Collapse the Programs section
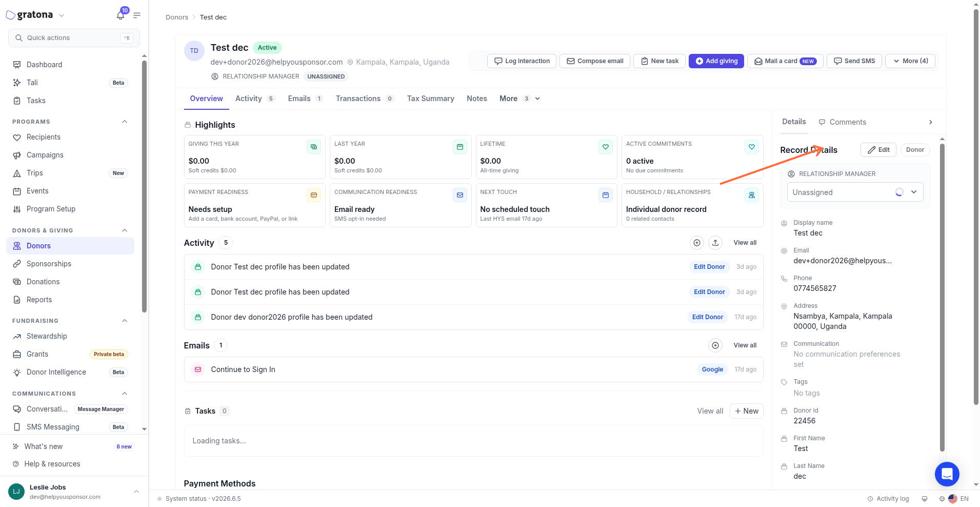This screenshot has width=980, height=507. pos(125,122)
